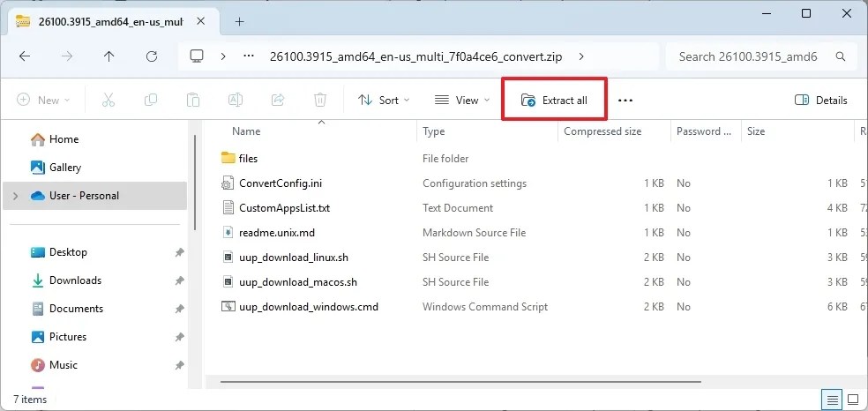Click the files folder icon
Image resolution: width=868 pixels, height=411 pixels.
[x=228, y=158]
